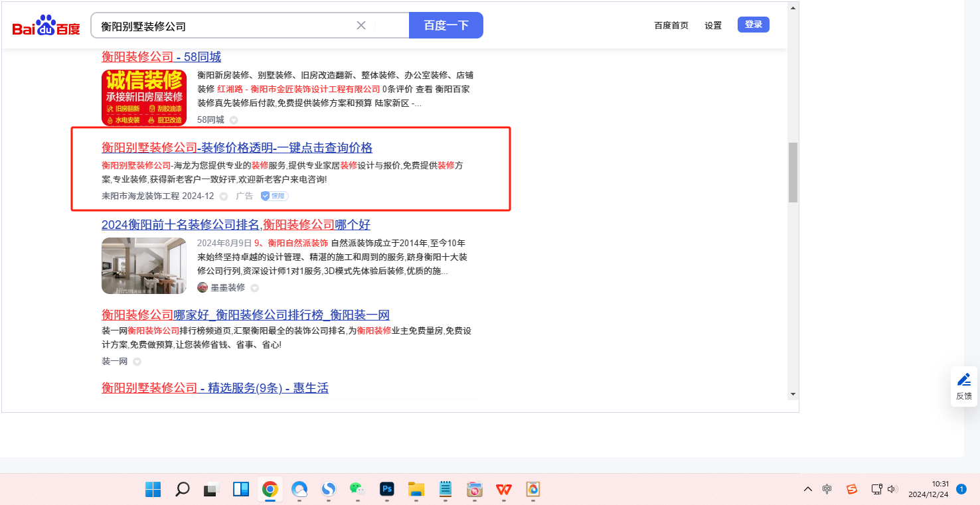
Task: Open the 反馈 feedback pencil icon
Action: click(x=963, y=380)
